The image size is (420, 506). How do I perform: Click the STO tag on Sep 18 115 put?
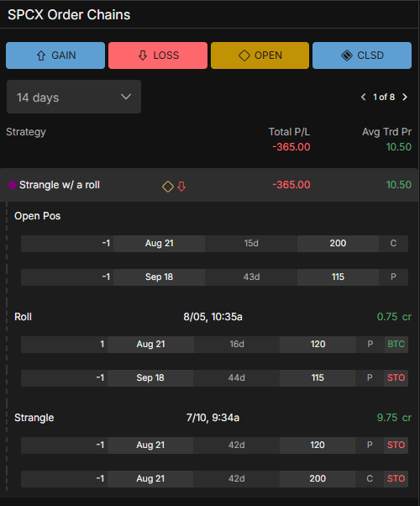396,377
